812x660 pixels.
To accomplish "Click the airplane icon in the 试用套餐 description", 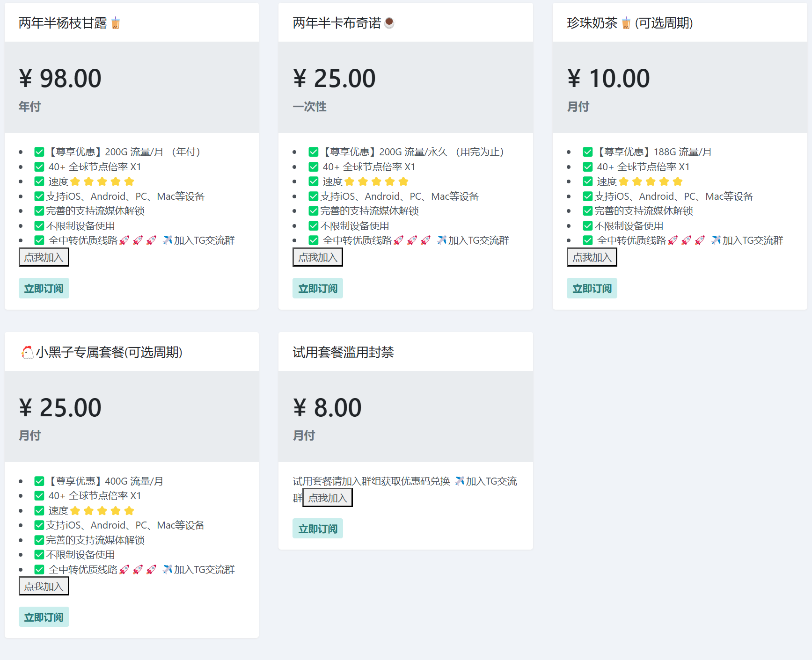I will pos(460,481).
